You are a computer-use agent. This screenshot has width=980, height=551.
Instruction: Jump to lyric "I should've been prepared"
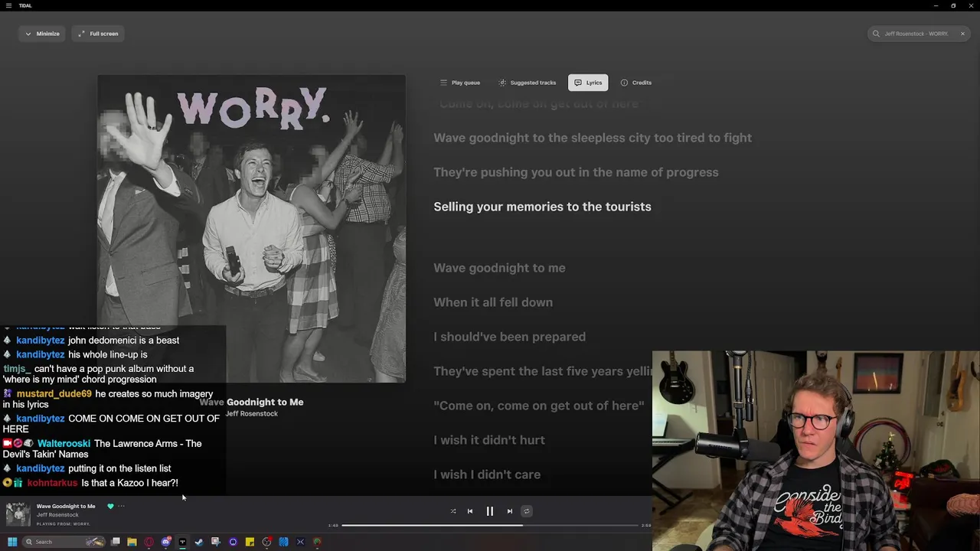[509, 337]
